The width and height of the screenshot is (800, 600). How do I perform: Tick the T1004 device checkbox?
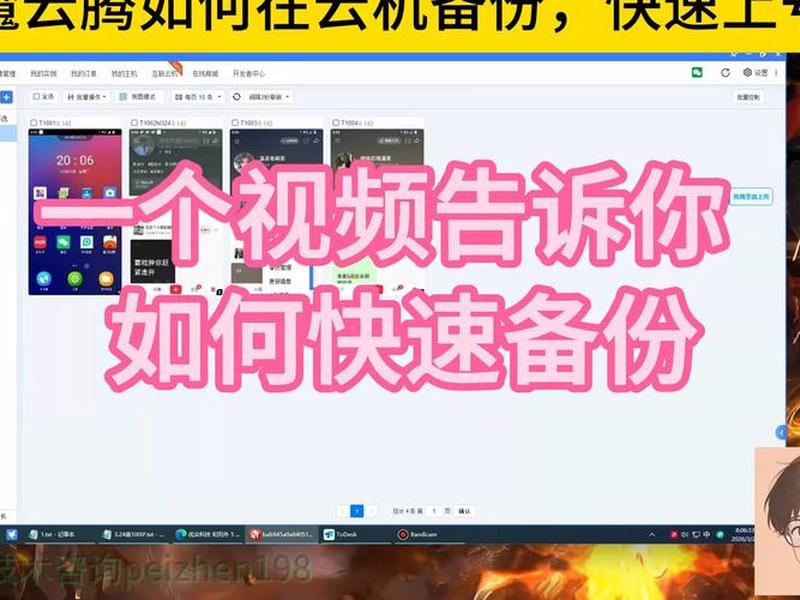coord(336,123)
